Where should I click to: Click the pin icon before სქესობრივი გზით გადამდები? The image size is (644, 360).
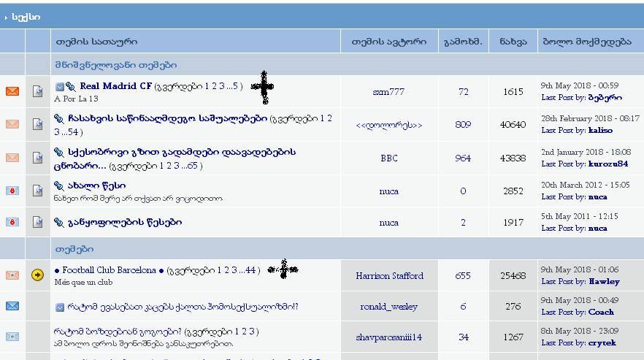click(x=59, y=153)
